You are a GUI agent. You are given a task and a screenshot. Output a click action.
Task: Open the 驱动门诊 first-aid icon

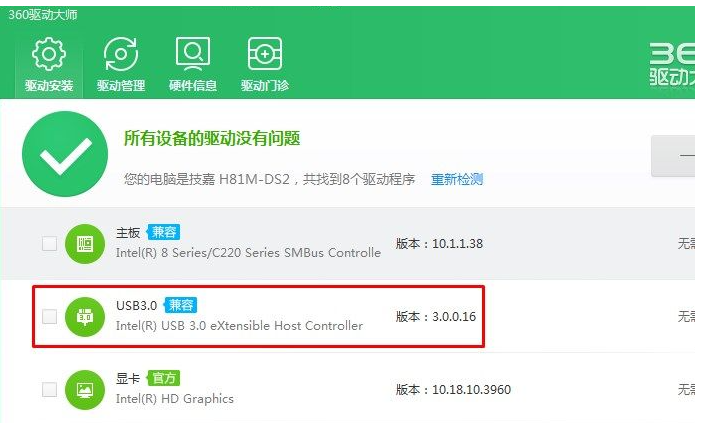coord(265,54)
